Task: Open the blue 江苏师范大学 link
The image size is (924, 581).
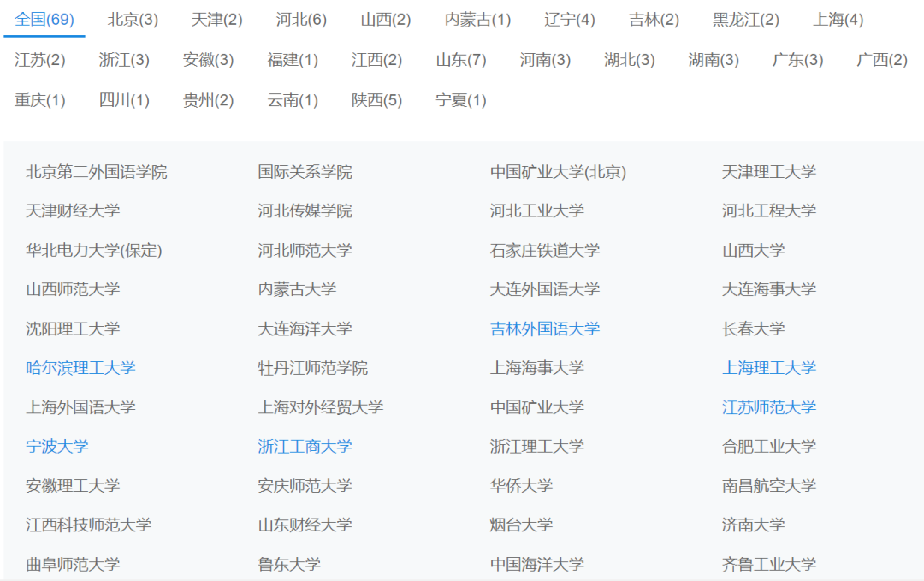Action: pyautogui.click(x=769, y=407)
